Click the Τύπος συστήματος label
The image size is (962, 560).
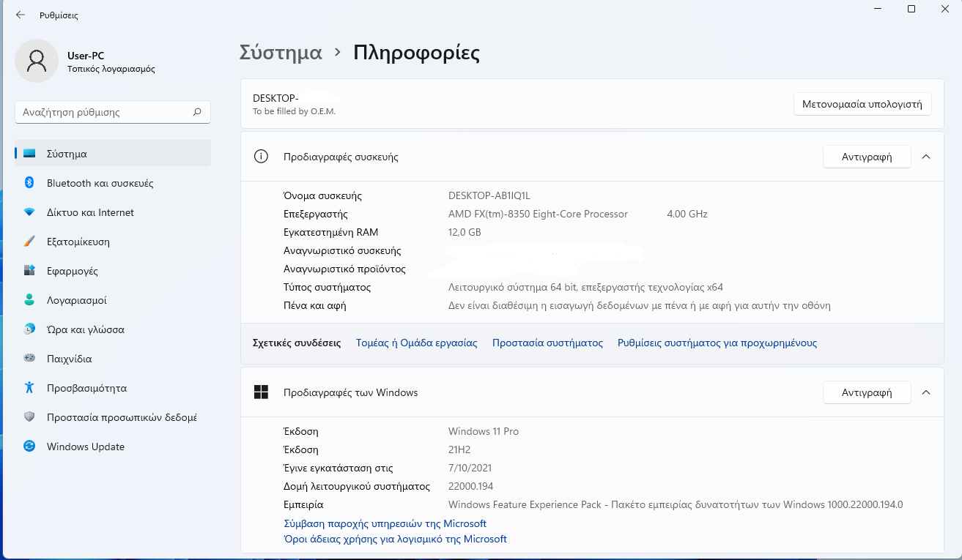[x=327, y=287]
